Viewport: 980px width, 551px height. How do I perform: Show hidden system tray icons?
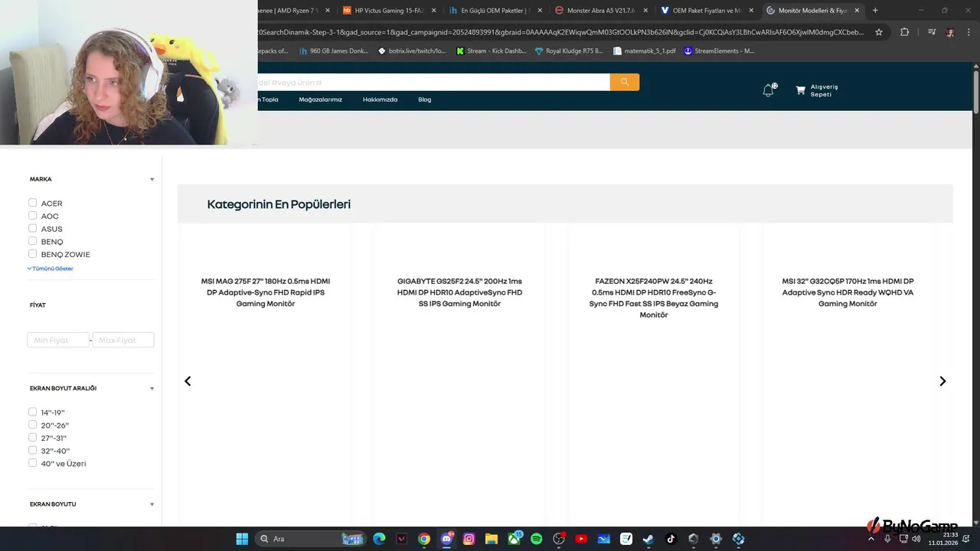(x=871, y=539)
